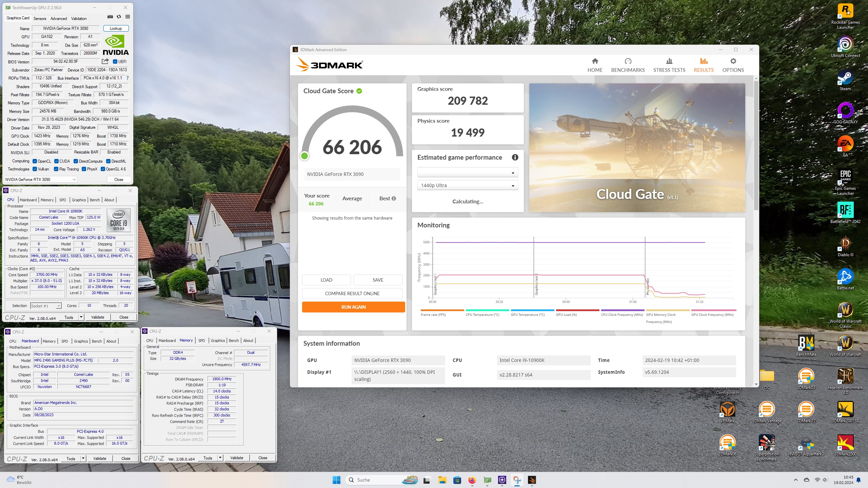
Task: Switch to the Sensors tab in GPU-Z
Action: click(x=40, y=19)
